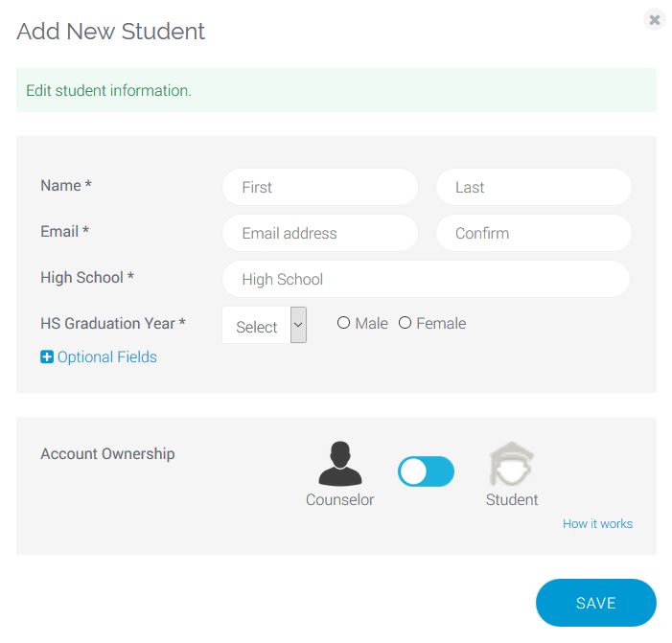Close the Add New Student dialog
The height and width of the screenshot is (643, 672).
click(655, 20)
